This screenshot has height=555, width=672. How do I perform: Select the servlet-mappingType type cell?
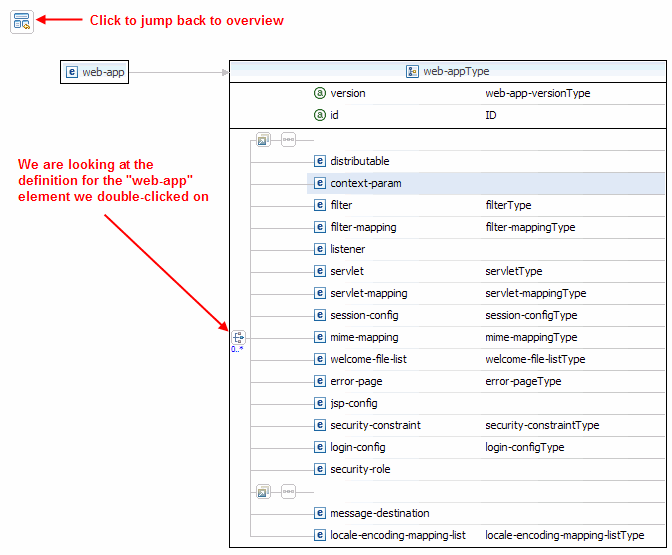point(536,293)
